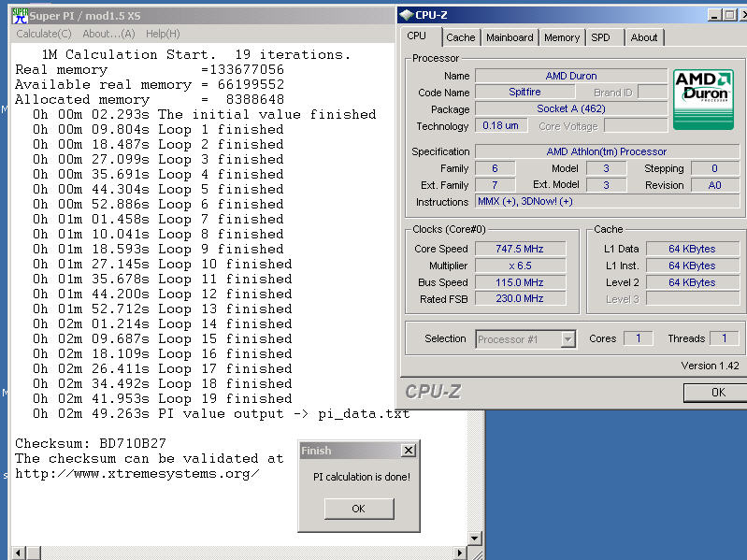Click the x 6.5 multiplier value

click(520, 266)
